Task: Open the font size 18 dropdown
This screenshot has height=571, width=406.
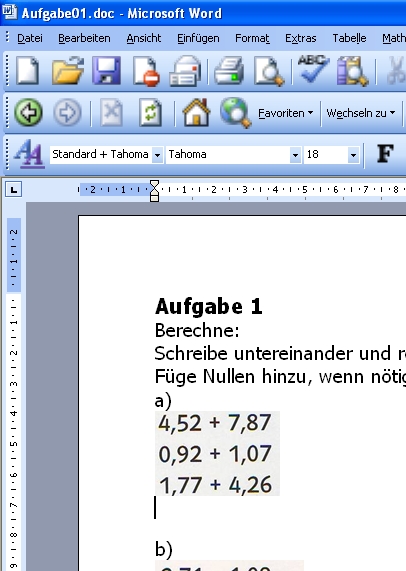Action: pos(353,155)
